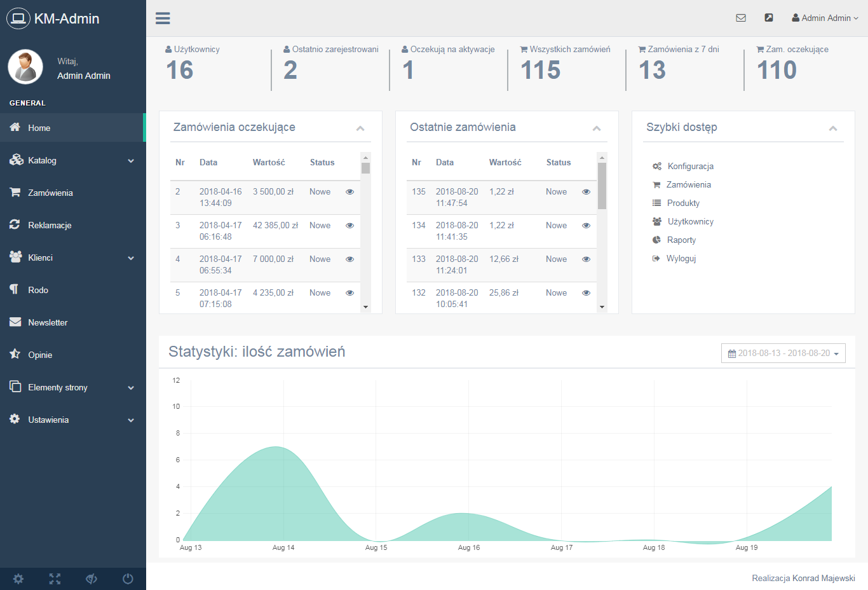View pending order number 2 via eye icon
868x590 pixels.
pos(349,191)
